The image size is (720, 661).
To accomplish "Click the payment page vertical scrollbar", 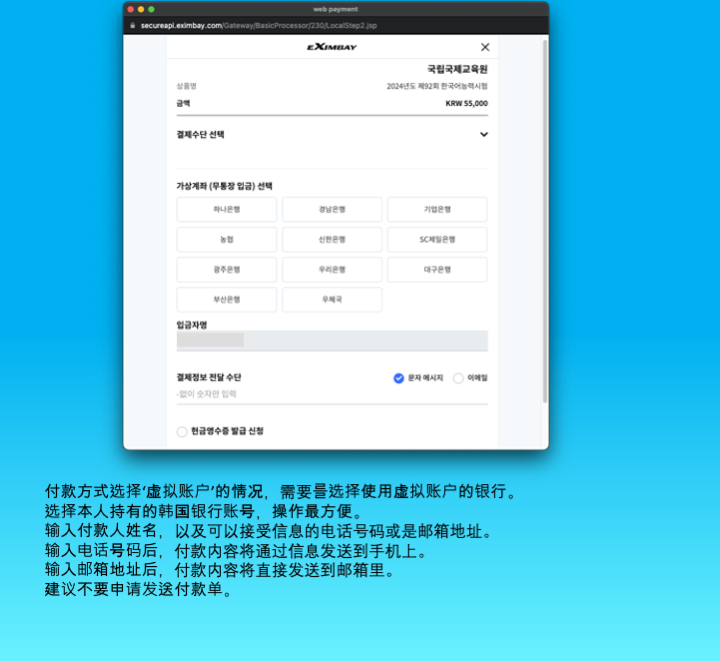I will tap(544, 220).
